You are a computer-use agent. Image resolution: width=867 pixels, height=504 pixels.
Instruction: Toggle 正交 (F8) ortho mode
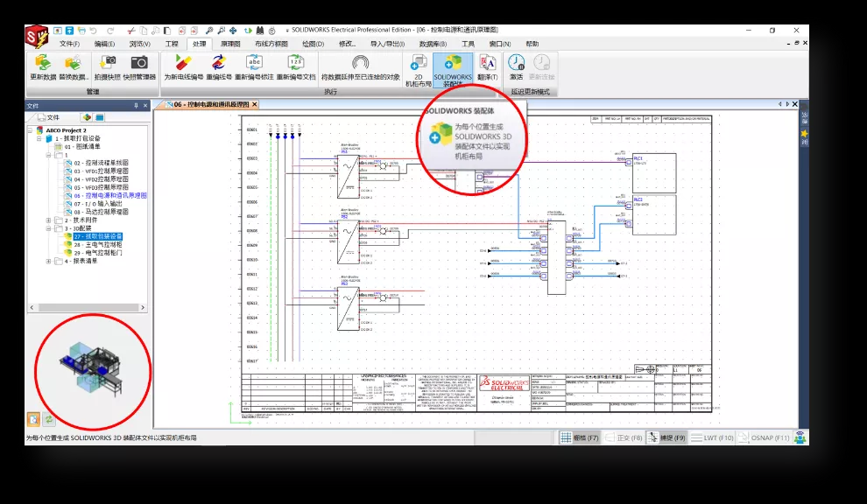point(624,437)
